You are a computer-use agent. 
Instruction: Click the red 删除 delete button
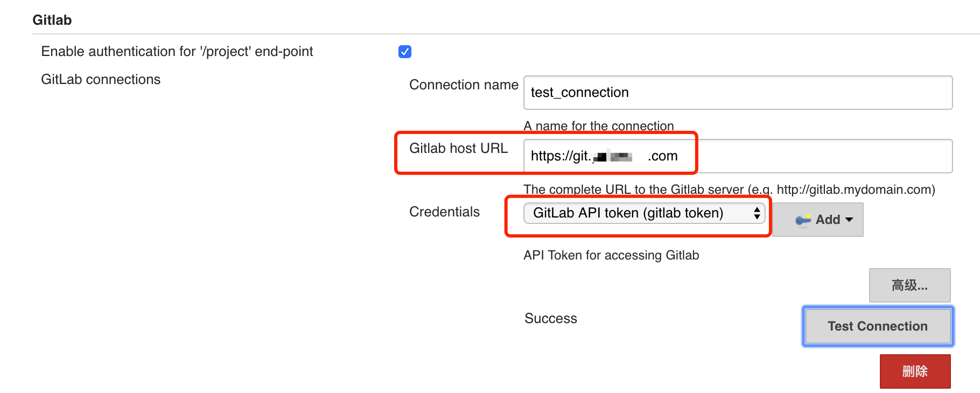pos(915,371)
